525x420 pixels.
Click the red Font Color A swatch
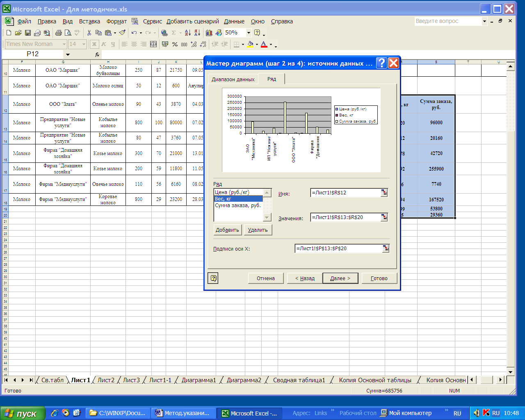(264, 44)
